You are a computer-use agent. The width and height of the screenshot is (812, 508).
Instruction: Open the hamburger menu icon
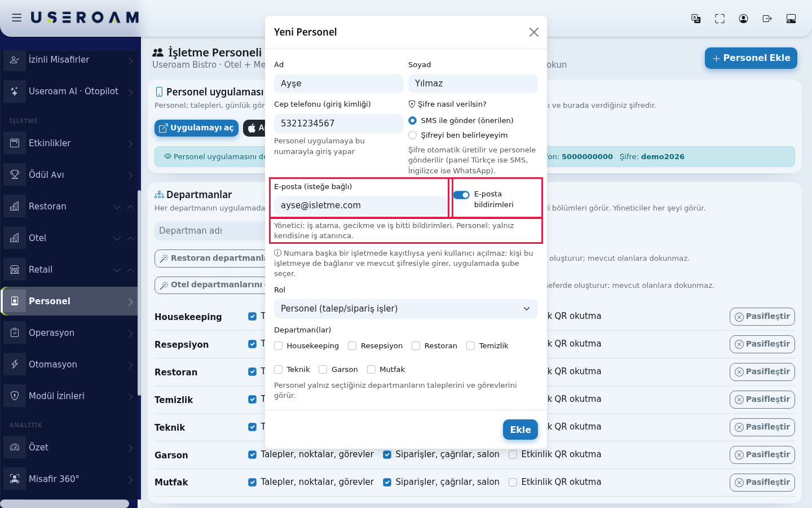(17, 17)
